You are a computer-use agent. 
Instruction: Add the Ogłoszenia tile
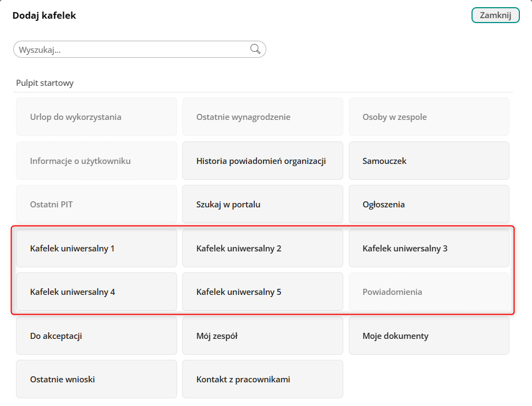429,204
